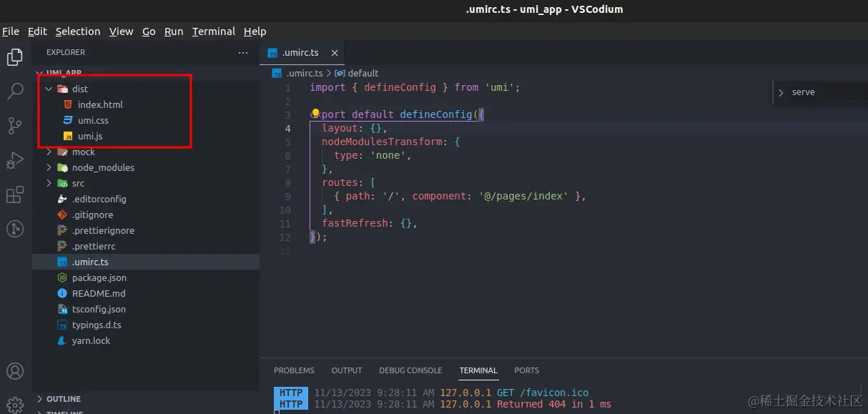Viewport: 868px width, 414px height.
Task: Collapse the dist folder
Action: tap(49, 89)
